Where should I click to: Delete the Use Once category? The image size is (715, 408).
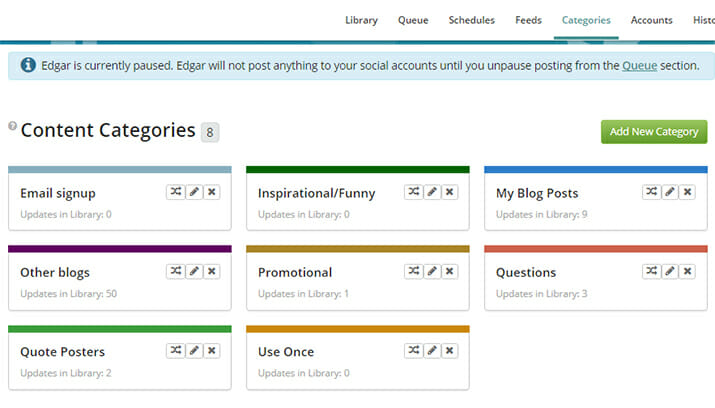point(449,351)
